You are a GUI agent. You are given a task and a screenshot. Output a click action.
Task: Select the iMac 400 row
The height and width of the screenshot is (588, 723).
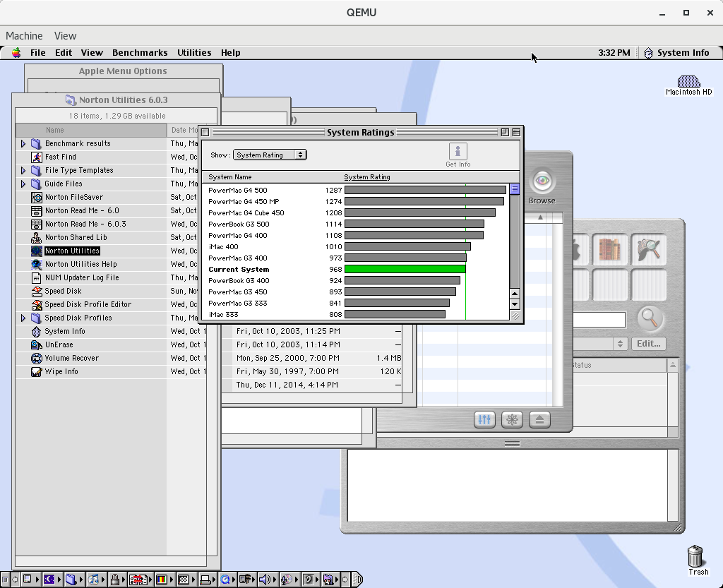[x=356, y=246]
